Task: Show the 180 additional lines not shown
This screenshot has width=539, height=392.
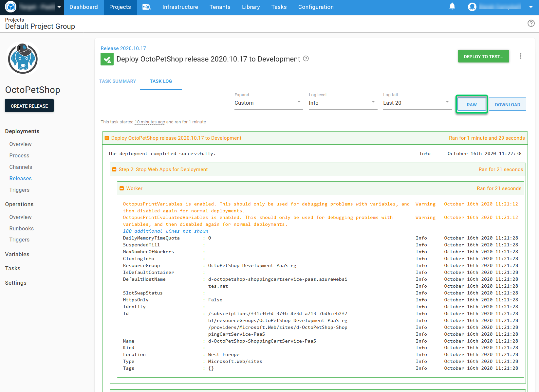Action: 165,231
